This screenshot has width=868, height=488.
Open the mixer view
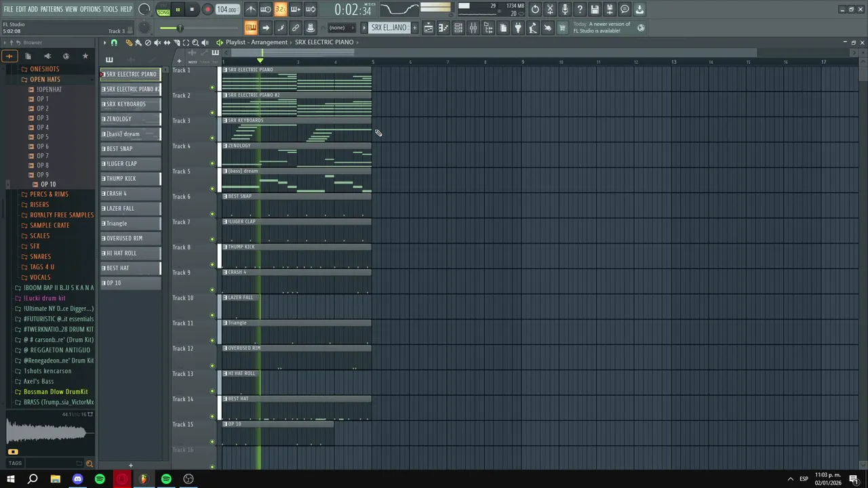473,28
